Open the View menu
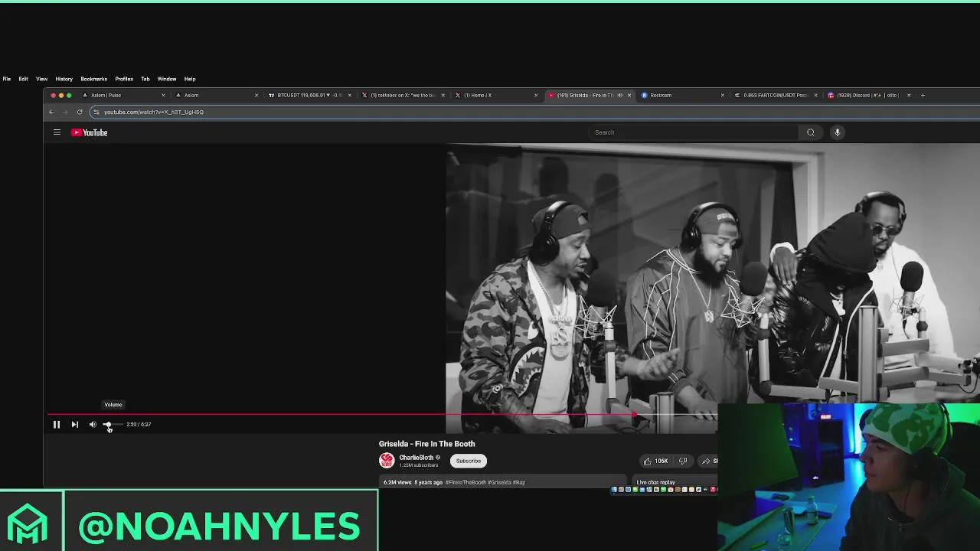The image size is (980, 551). [x=42, y=79]
